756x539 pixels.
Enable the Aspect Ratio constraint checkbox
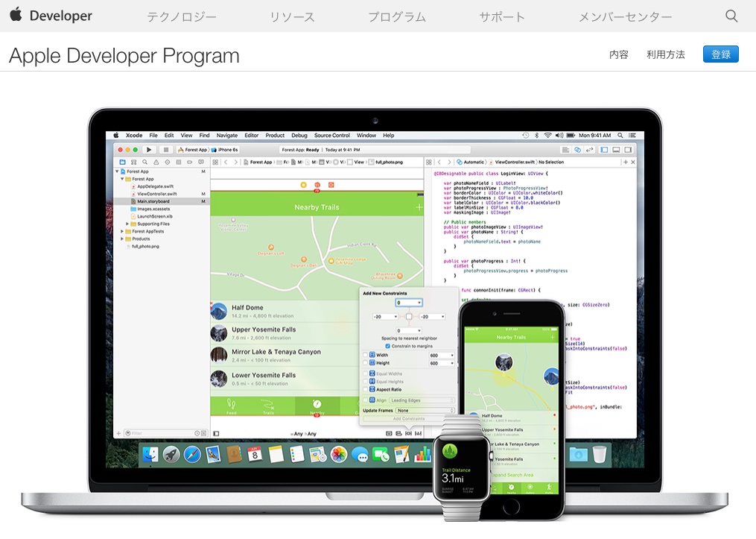364,389
